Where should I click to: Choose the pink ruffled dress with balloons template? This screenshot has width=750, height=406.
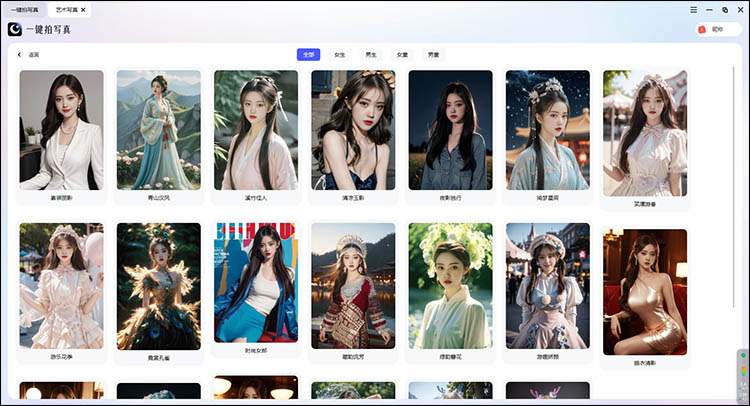61,285
